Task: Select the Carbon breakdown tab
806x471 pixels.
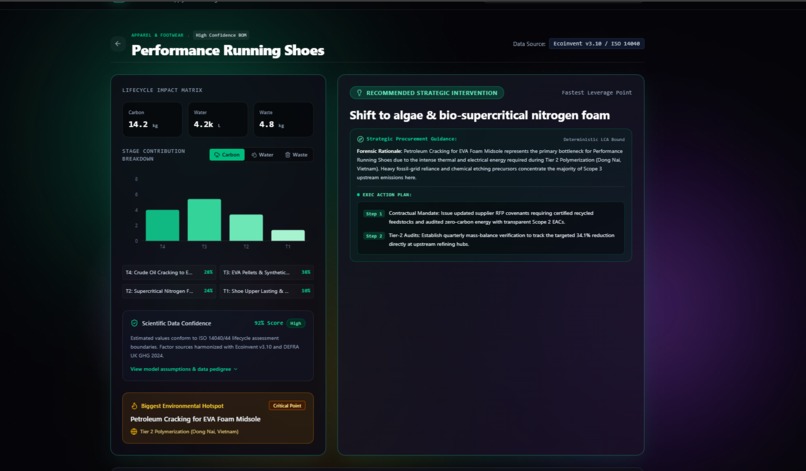Action: 227,155
